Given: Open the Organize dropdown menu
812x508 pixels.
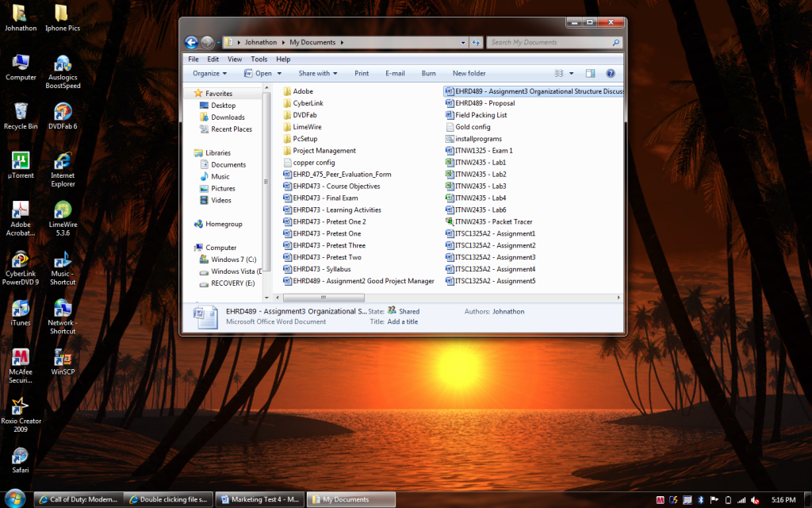Looking at the screenshot, I should pos(209,73).
